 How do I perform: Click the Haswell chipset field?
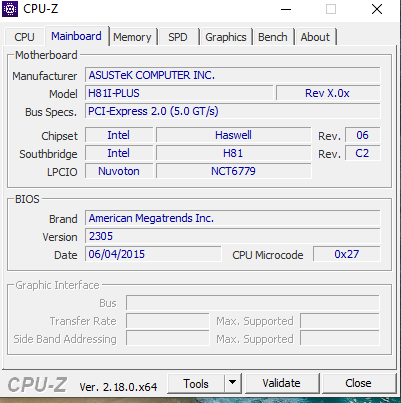(233, 135)
